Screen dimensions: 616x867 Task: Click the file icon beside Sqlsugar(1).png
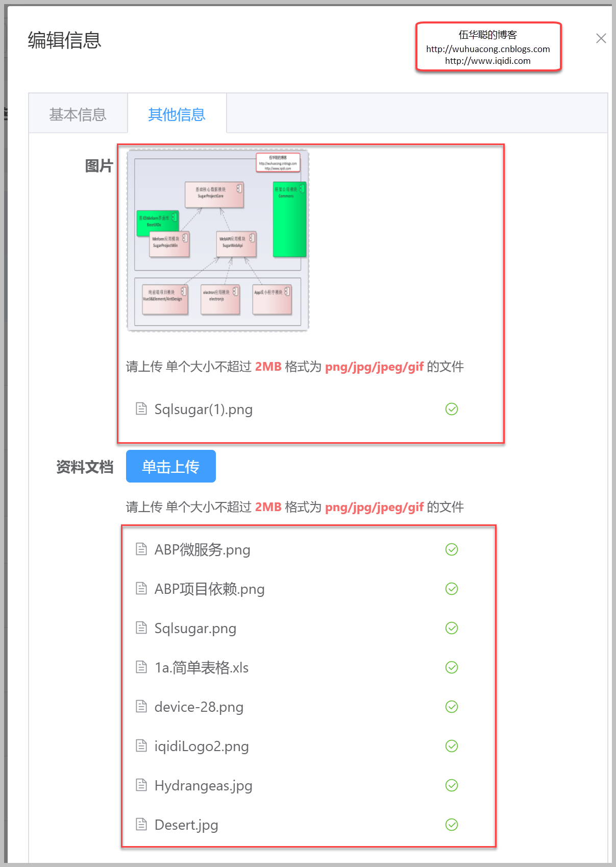pos(141,409)
